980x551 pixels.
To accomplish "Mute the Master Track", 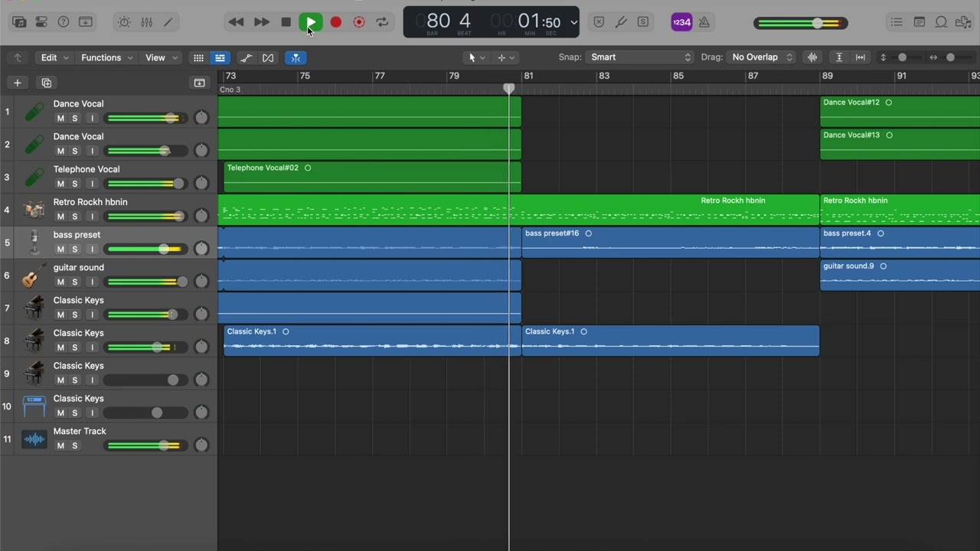I will tap(60, 446).
